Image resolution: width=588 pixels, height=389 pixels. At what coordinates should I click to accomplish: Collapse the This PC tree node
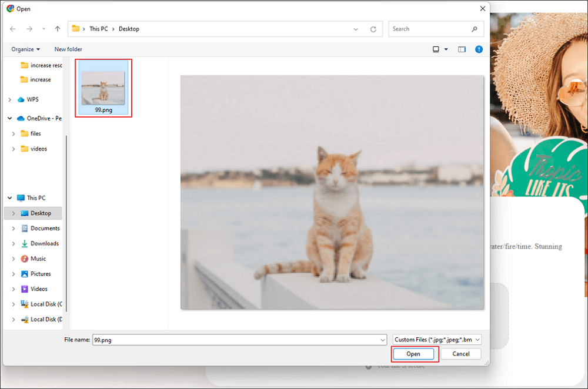coord(10,198)
